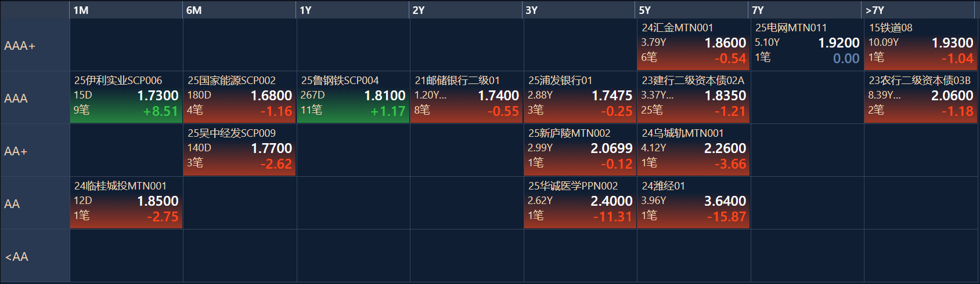
Task: Select the 24潍经01 bond cell
Action: coord(693,203)
